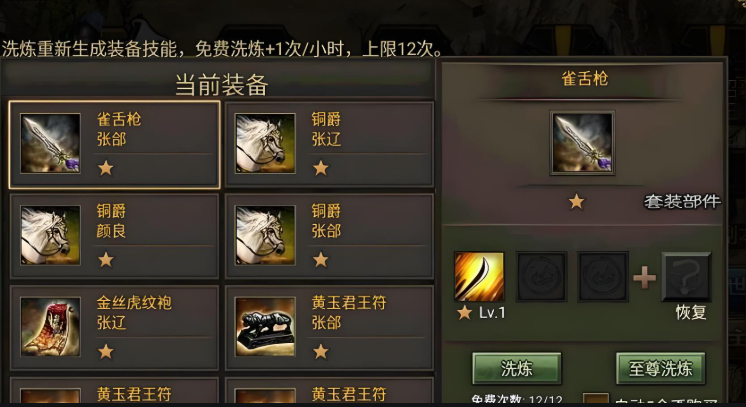Click the question mark restore slot
Screen dimensions: 746x407
click(x=687, y=277)
